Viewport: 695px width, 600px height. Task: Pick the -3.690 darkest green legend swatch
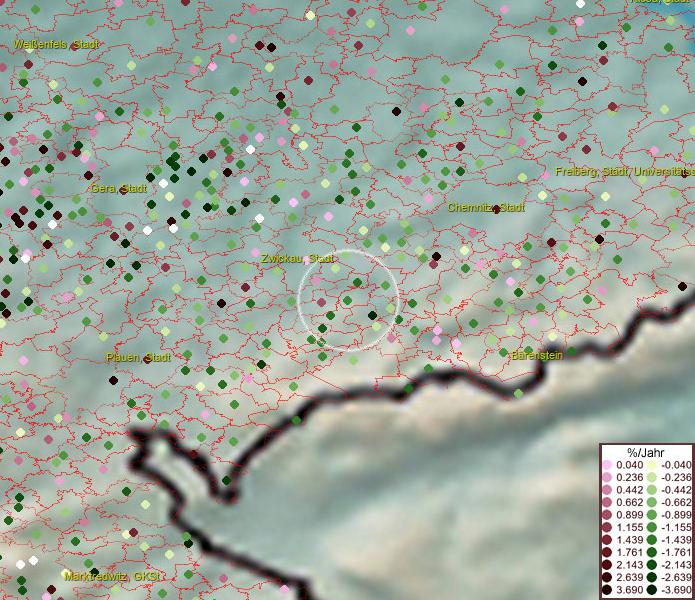[652, 590]
